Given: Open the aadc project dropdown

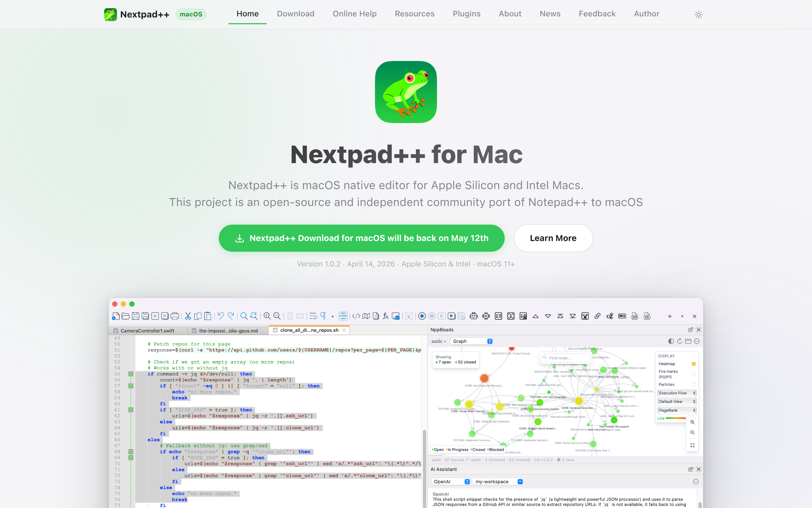Looking at the screenshot, I should (x=438, y=341).
